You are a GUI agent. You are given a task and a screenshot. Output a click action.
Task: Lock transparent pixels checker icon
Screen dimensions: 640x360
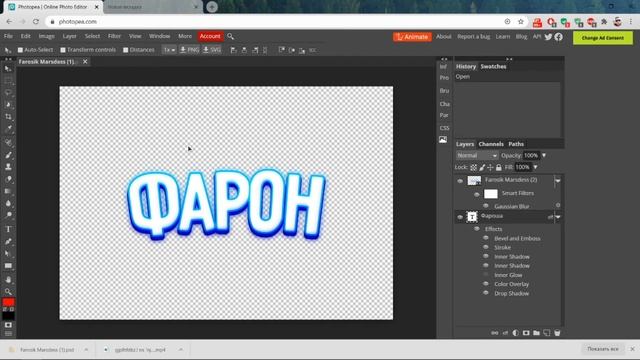pyautogui.click(x=473, y=167)
